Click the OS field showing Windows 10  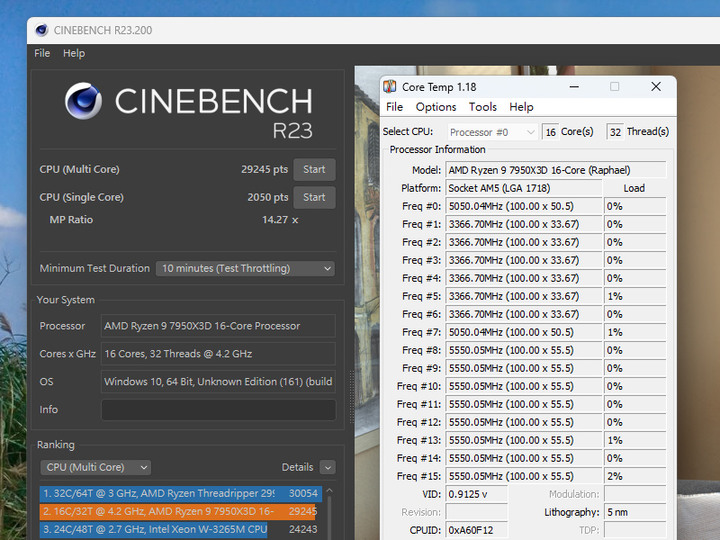(219, 382)
